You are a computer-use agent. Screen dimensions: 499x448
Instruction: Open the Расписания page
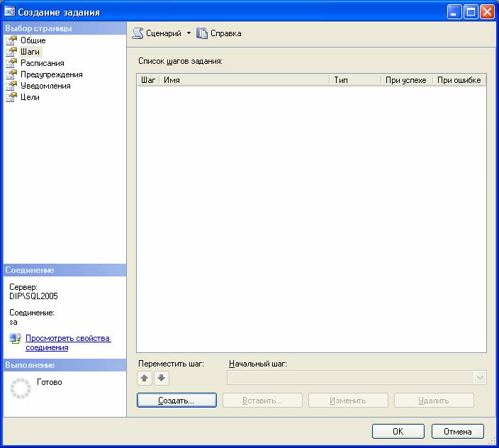(x=42, y=63)
